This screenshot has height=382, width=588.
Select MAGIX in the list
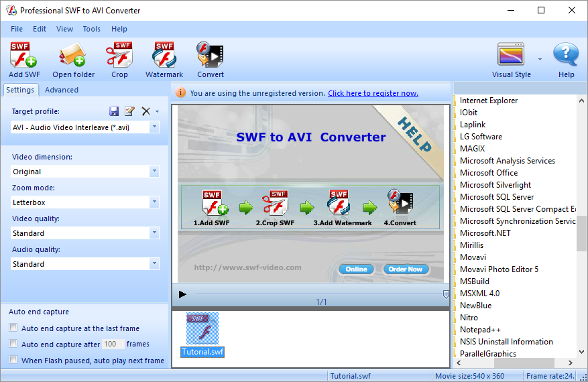473,149
